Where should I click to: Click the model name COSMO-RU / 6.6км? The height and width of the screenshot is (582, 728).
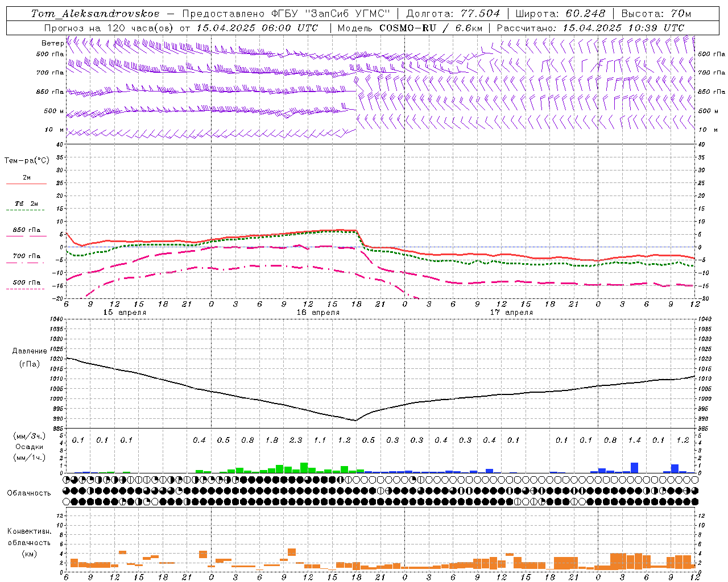pyautogui.click(x=431, y=28)
